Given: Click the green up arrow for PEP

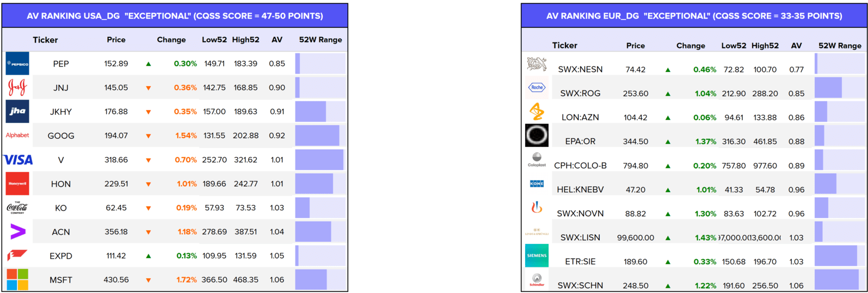Looking at the screenshot, I should coord(148,64).
